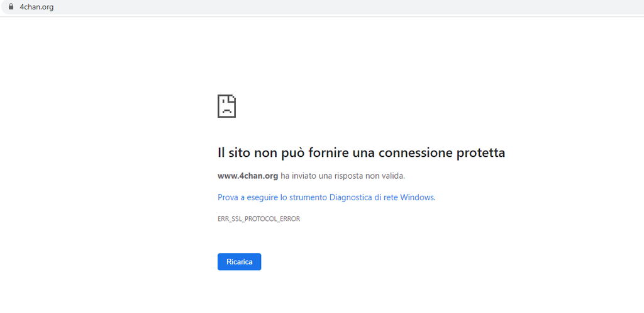644x313 pixels.
Task: Click the heading 'Il sito non può fornire una connessione protetta'
Action: tap(362, 153)
